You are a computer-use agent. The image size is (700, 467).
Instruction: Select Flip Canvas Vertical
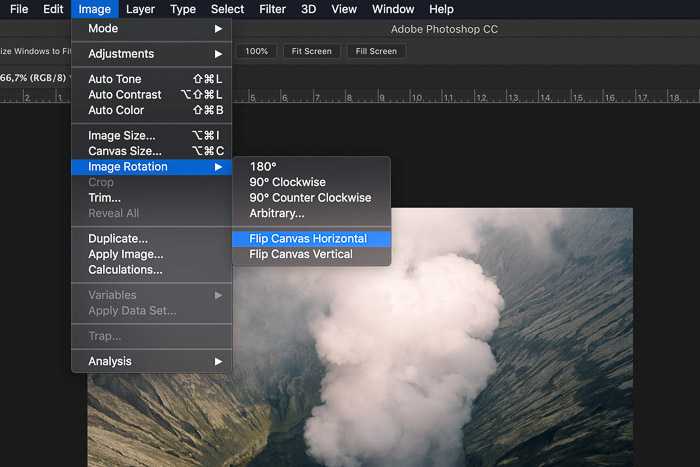301,255
